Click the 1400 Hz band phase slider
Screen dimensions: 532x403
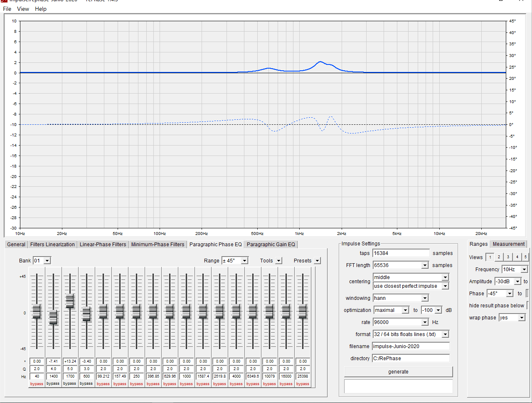pyautogui.click(x=53, y=318)
